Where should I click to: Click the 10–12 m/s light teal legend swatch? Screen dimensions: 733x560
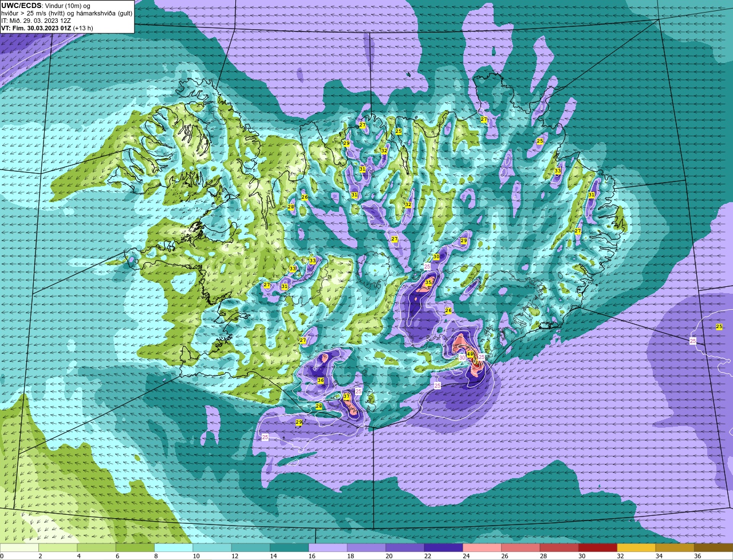coord(212,547)
